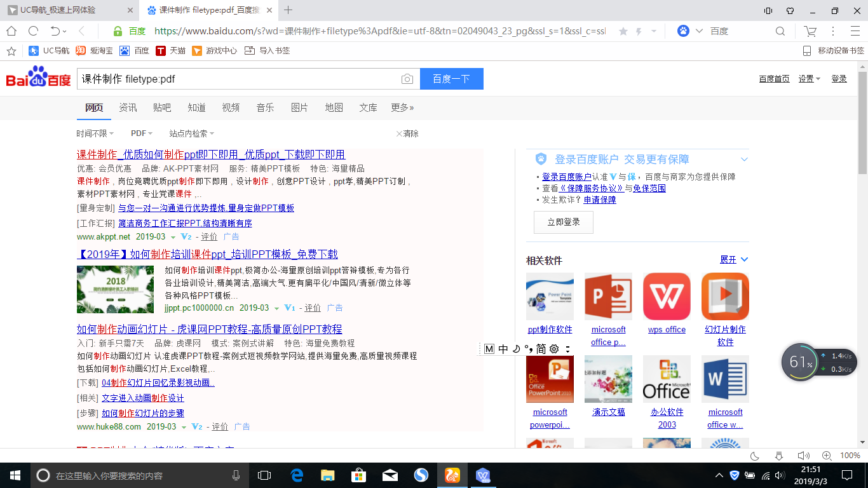Click the night mode moon icon in status bar
The height and width of the screenshot is (488, 868).
point(755,456)
